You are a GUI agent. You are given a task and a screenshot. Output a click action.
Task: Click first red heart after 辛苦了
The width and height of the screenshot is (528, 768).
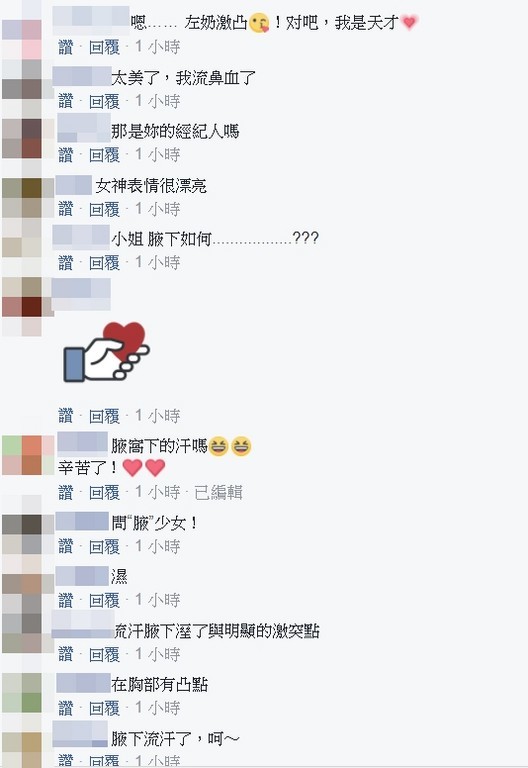132,468
